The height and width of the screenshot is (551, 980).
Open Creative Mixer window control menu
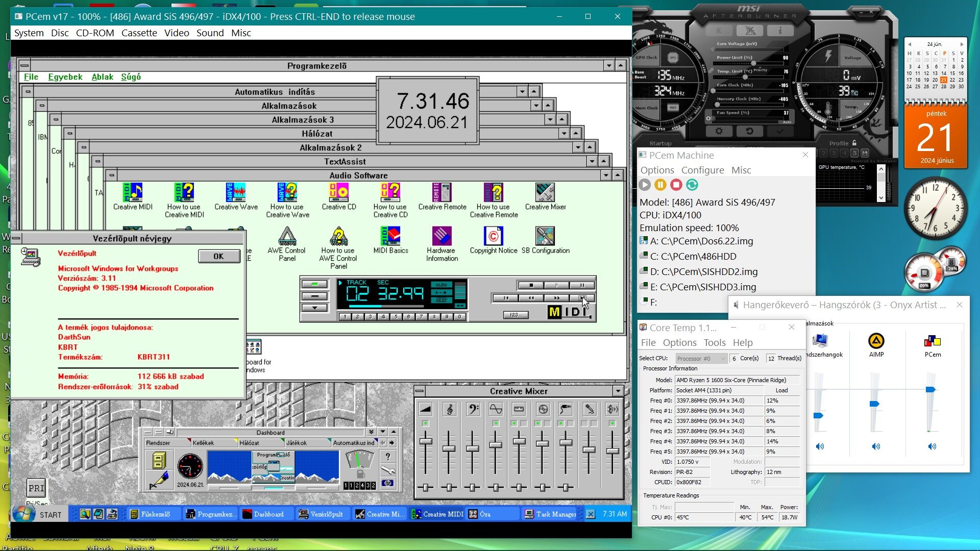(x=420, y=391)
